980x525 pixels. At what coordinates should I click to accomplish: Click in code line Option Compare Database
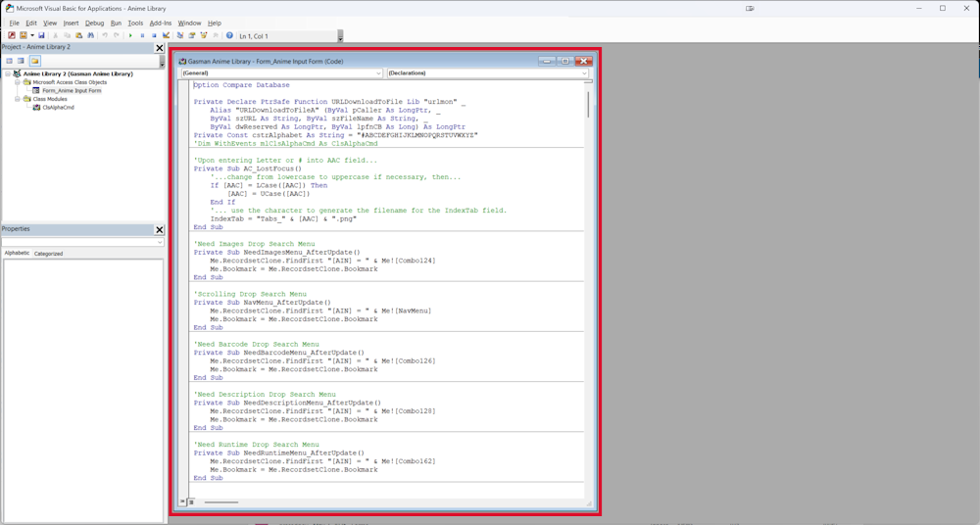241,85
